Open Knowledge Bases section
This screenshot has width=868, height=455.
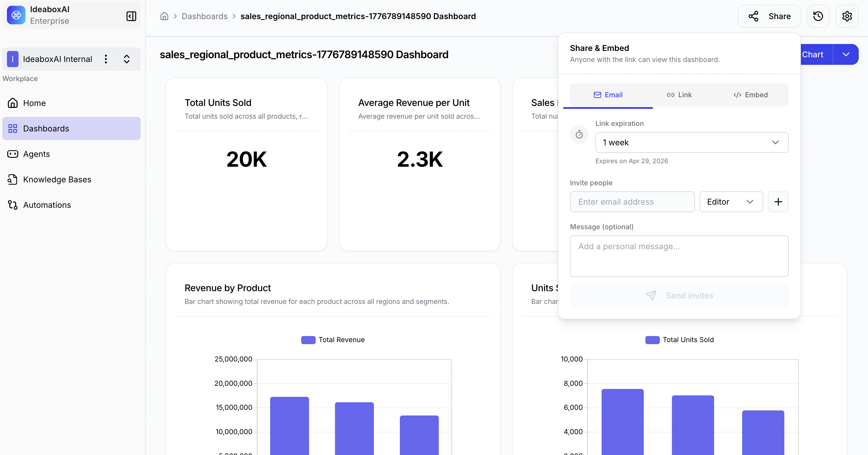point(71,179)
